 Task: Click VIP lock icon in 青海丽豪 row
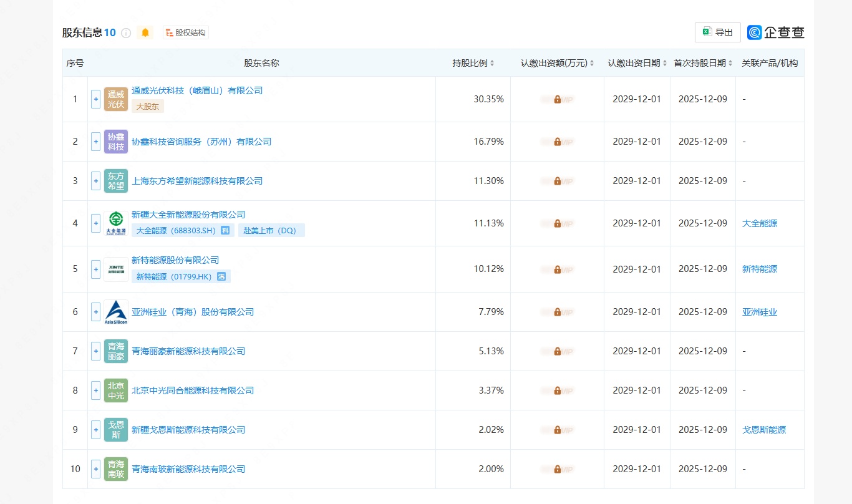pos(557,351)
